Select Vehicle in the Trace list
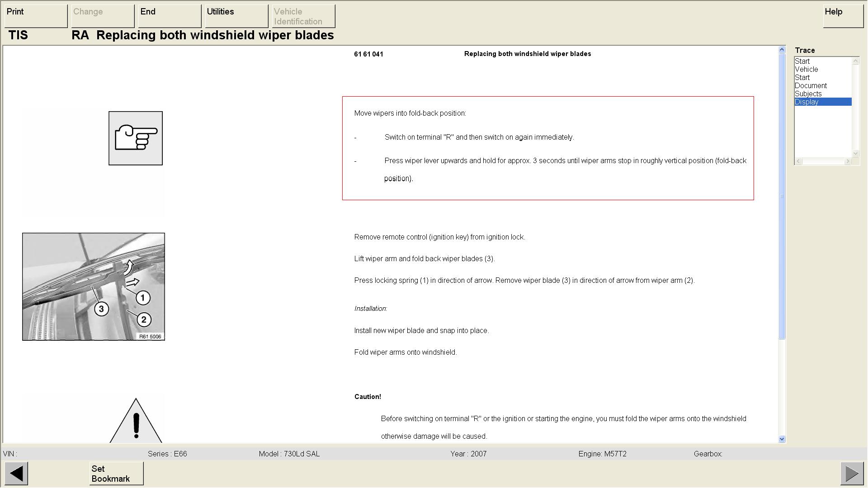Viewport: 868px width, 488px height. tap(806, 70)
